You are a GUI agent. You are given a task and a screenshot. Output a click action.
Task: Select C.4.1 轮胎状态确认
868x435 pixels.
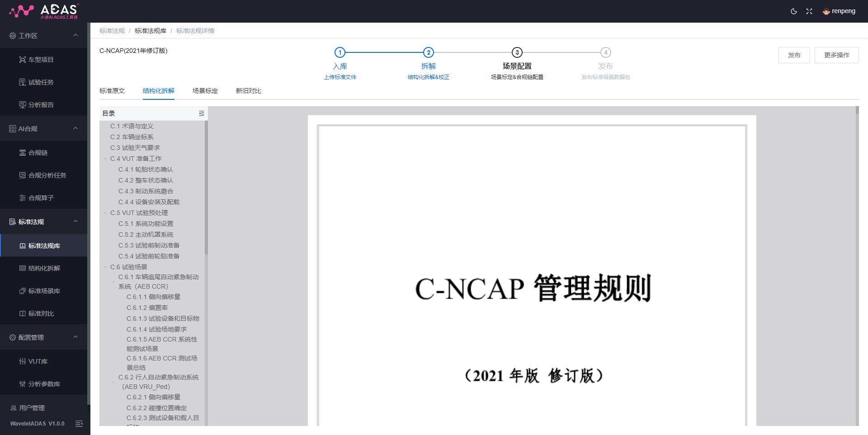146,169
